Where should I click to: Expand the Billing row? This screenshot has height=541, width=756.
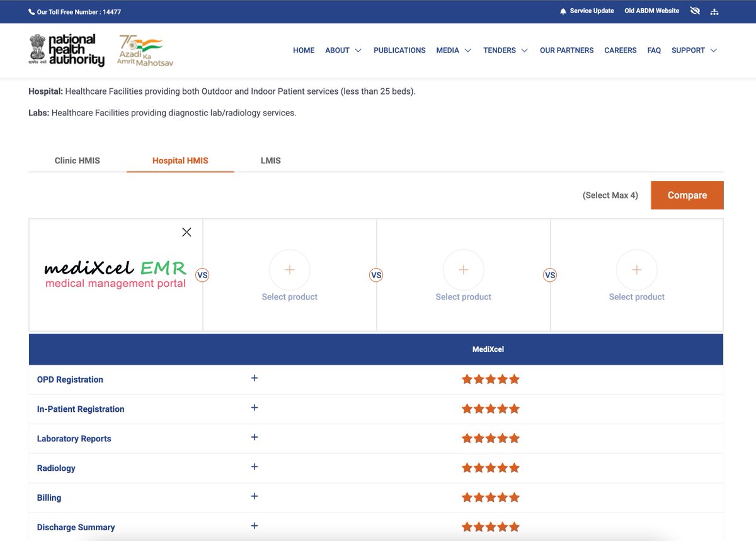pyautogui.click(x=255, y=496)
